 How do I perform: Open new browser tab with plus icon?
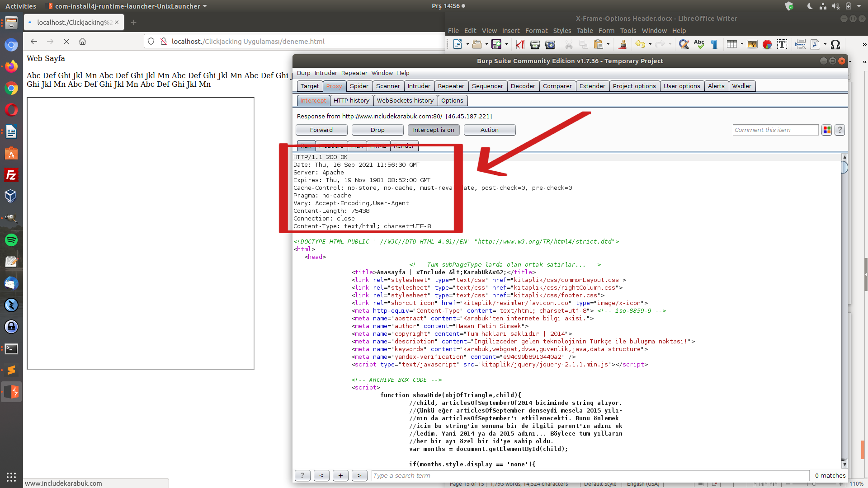[x=133, y=22]
